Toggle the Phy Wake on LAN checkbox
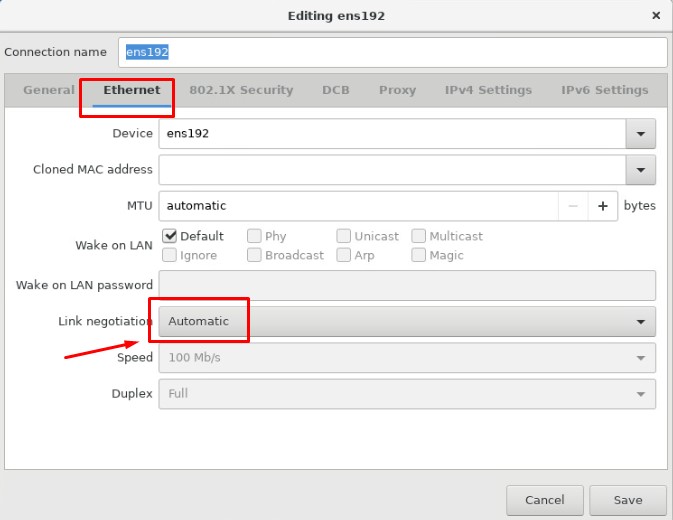 (254, 236)
